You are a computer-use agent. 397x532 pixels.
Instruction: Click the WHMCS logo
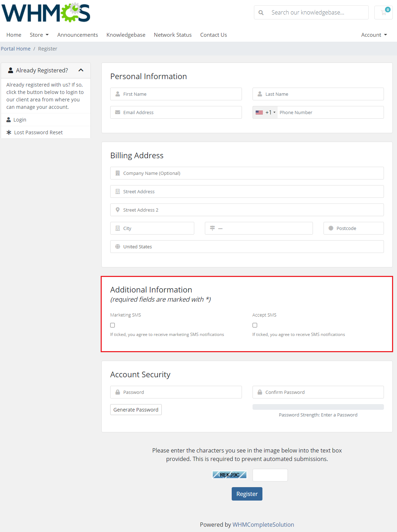tap(46, 13)
